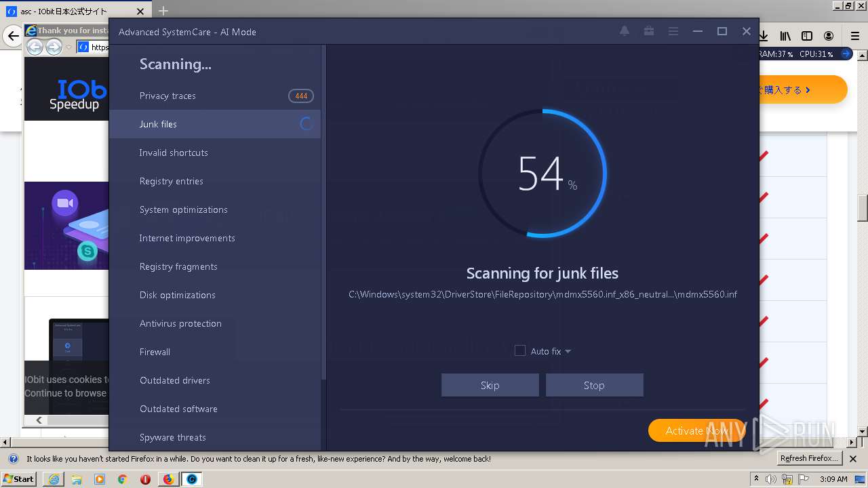Image resolution: width=868 pixels, height=488 pixels.
Task: Dismiss the Firefox refresh notification bar
Action: [x=853, y=459]
